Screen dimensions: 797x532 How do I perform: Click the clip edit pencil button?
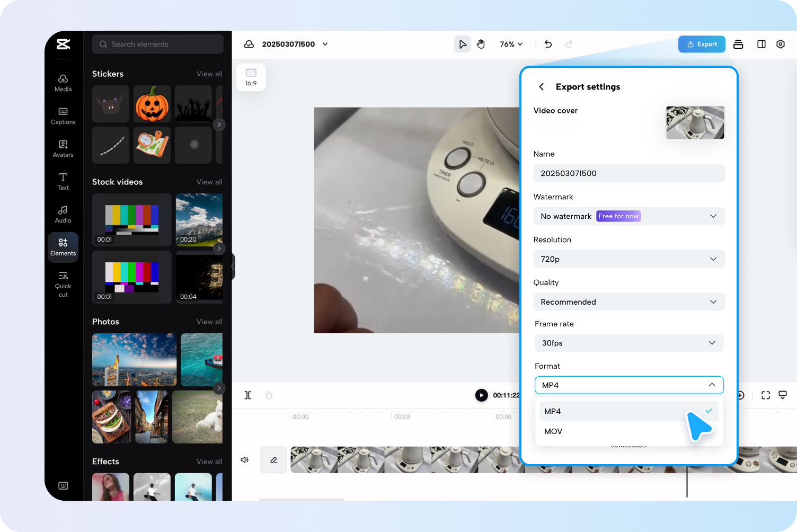point(274,460)
